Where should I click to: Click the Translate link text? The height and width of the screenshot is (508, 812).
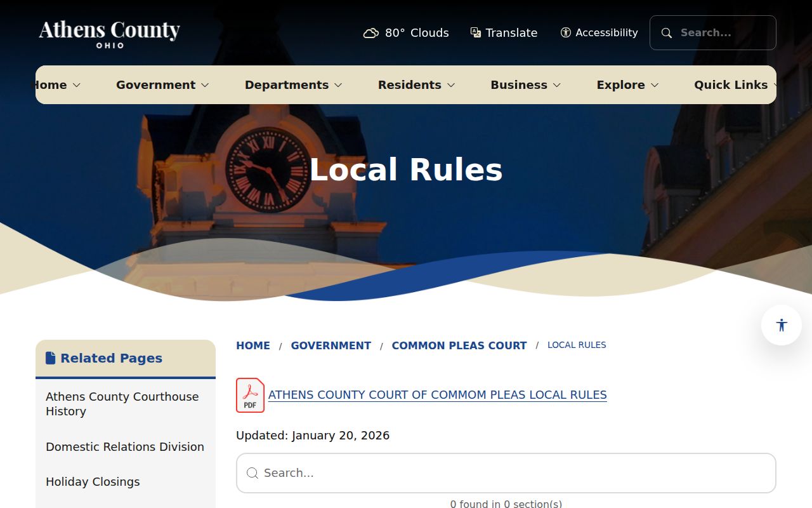tap(511, 33)
